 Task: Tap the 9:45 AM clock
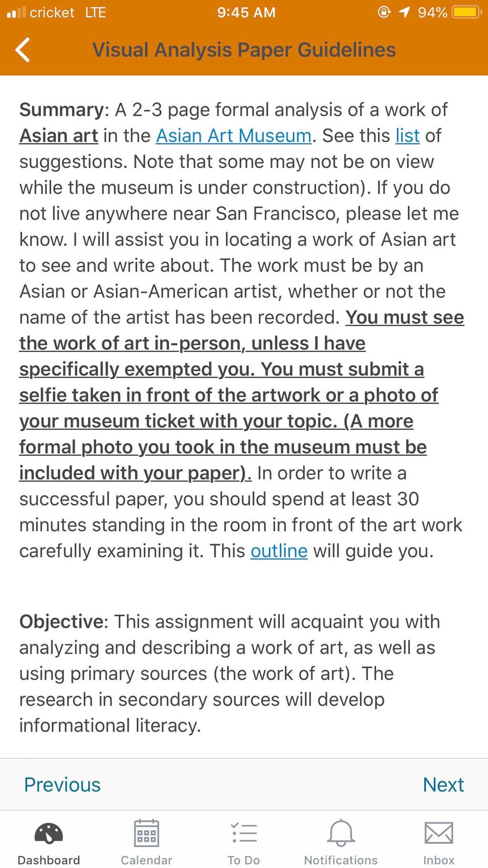pyautogui.click(x=246, y=12)
